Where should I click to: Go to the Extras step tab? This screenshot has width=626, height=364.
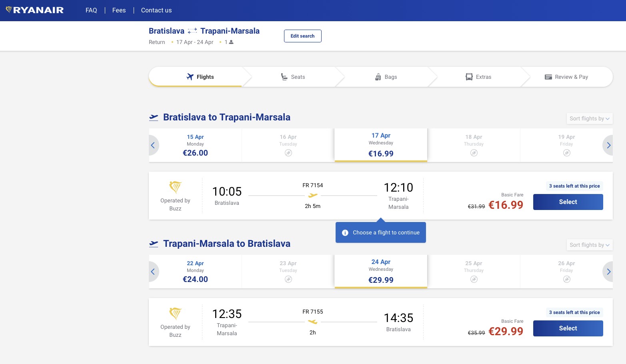[478, 77]
